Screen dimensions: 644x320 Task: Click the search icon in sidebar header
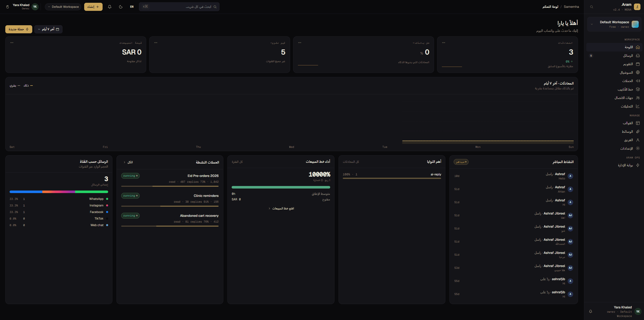[592, 7]
